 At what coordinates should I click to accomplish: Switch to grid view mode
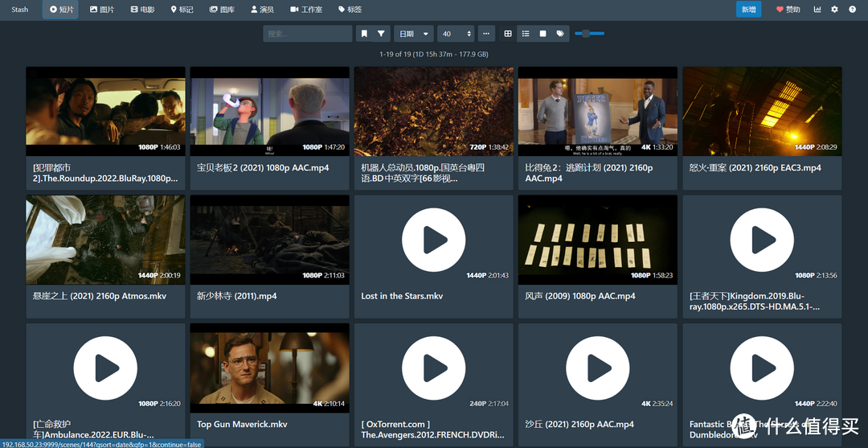[x=508, y=34]
